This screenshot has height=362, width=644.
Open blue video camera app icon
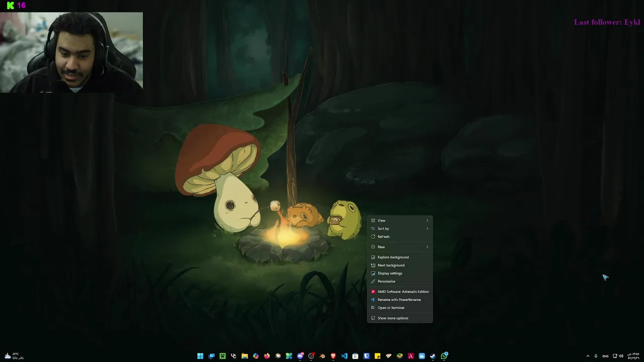pyautogui.click(x=422, y=356)
